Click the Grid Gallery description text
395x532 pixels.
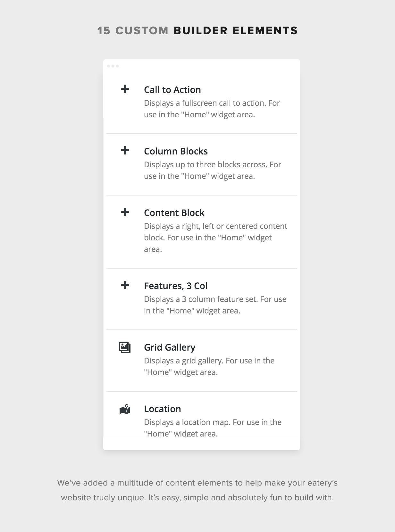[x=209, y=367]
